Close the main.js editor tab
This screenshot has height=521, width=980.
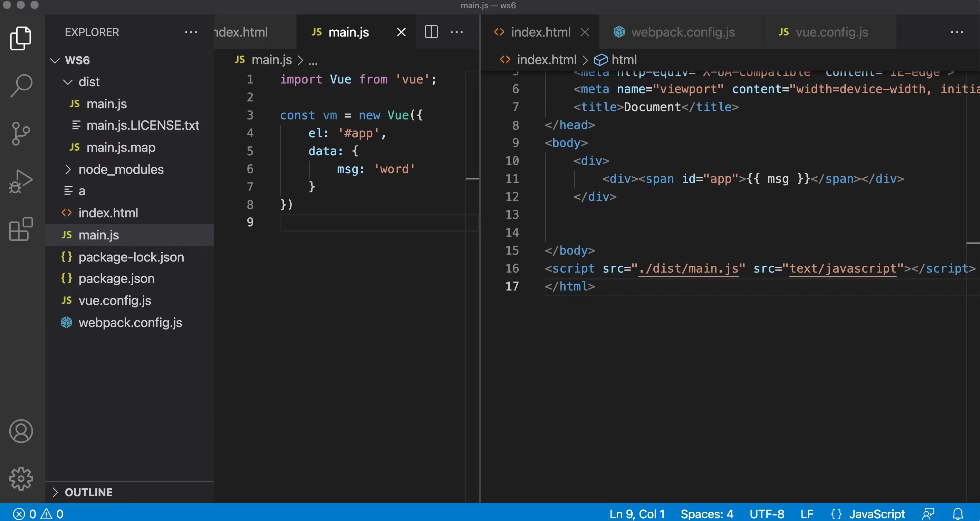click(401, 32)
